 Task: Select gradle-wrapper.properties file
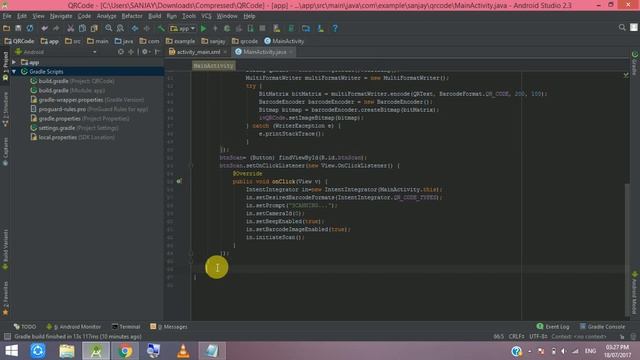click(x=87, y=100)
